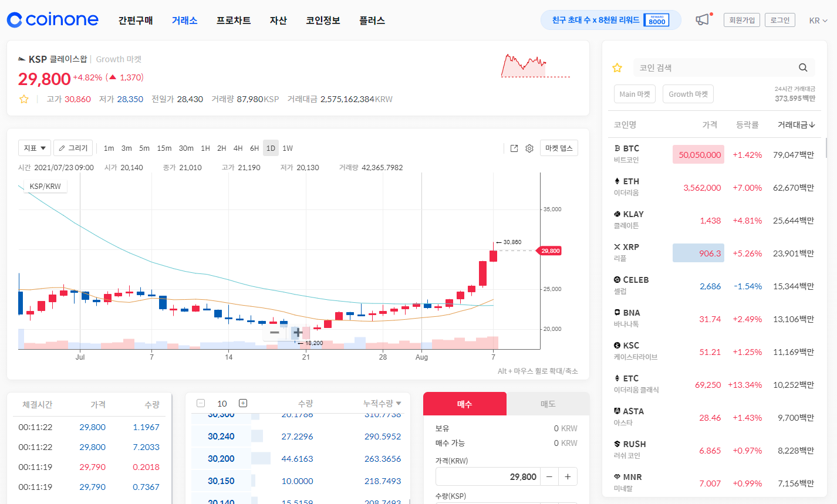Viewport: 837px width, 504px height.
Task: Switch chart interval to 1D
Action: click(271, 148)
